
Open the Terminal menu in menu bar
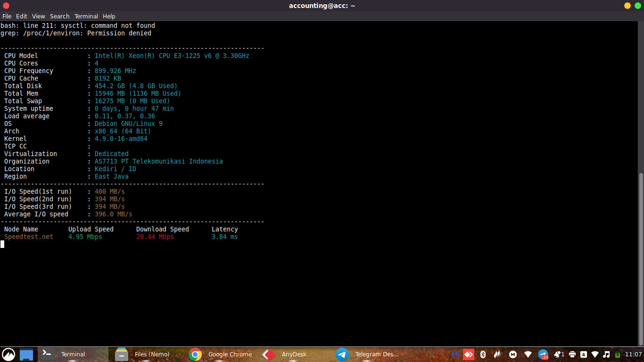(86, 16)
